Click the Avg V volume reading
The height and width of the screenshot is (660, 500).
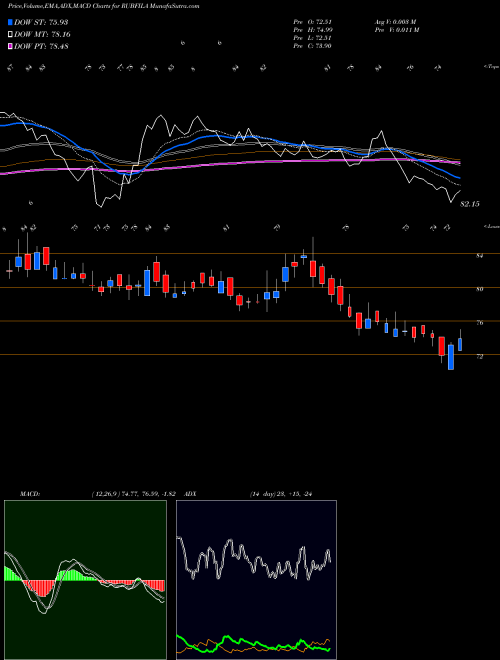(x=396, y=22)
